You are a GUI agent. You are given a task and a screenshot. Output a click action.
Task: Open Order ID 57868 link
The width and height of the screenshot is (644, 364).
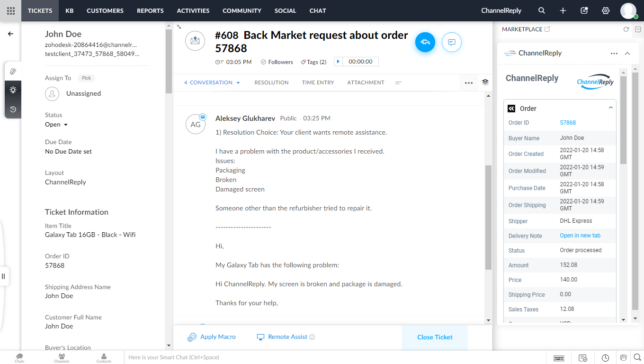click(568, 123)
